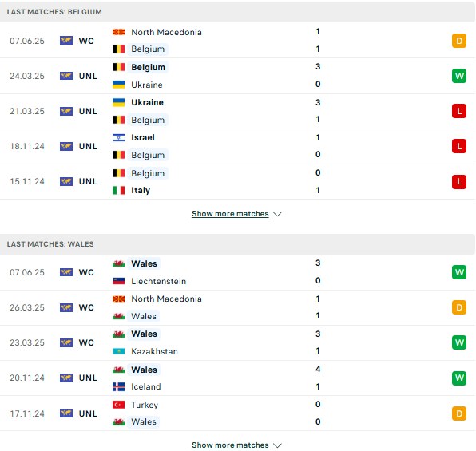Open the 15.11.24 Belgium vs Italy match row
The image size is (476, 451).
pos(237,182)
